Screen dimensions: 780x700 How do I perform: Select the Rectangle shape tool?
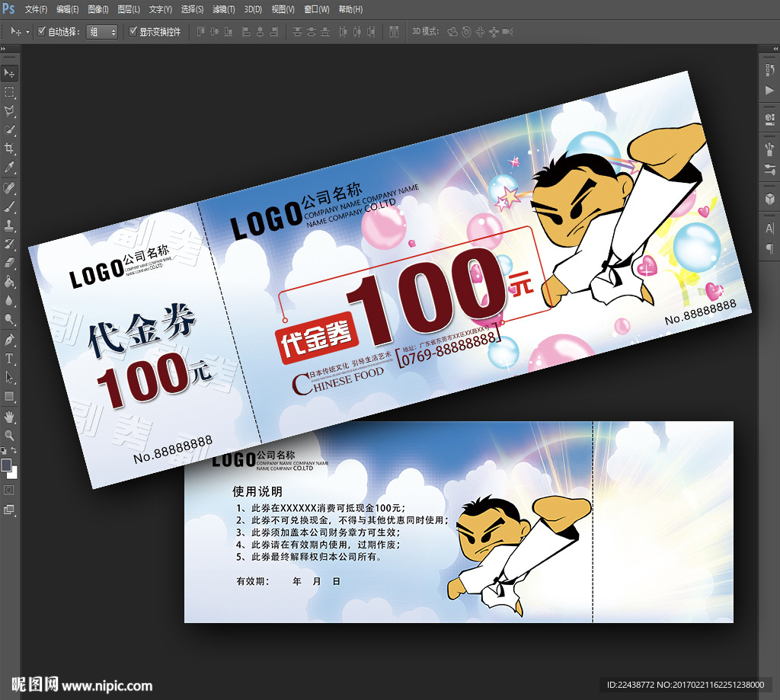point(9,396)
